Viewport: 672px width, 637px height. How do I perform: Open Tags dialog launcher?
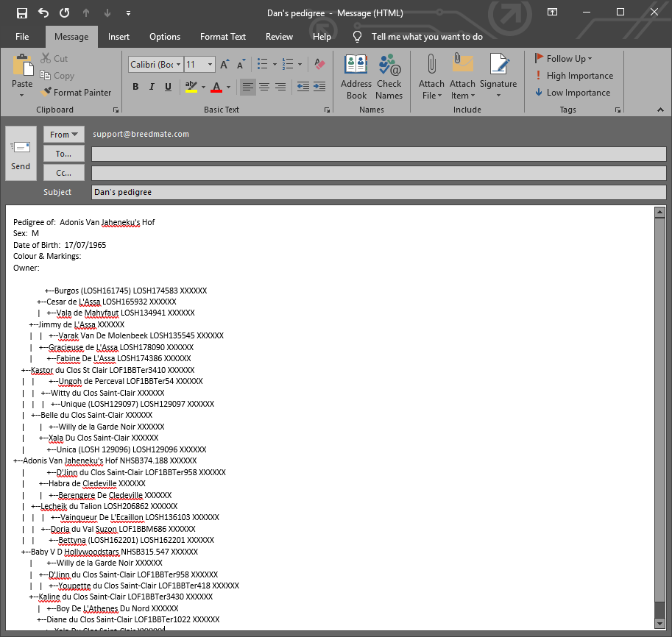[618, 110]
